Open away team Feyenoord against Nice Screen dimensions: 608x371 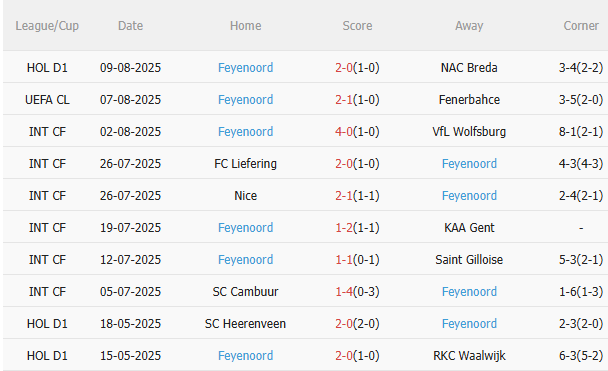[x=469, y=196]
